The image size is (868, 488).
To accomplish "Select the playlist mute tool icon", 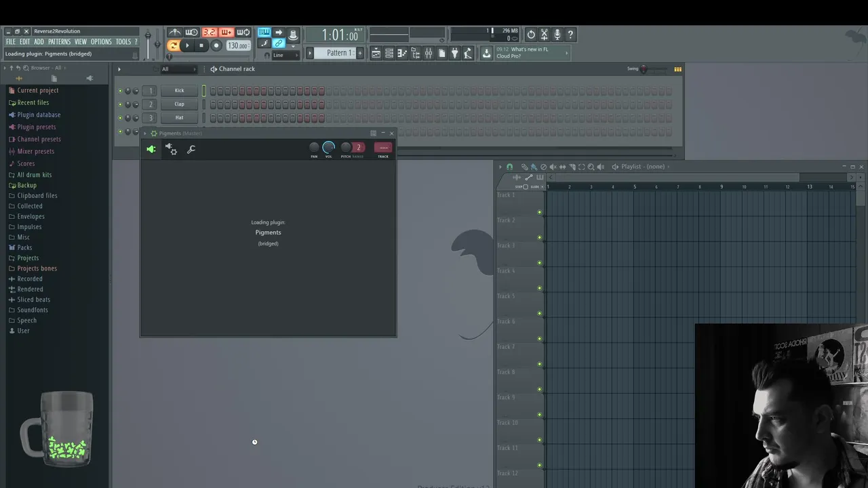I will [x=553, y=167].
